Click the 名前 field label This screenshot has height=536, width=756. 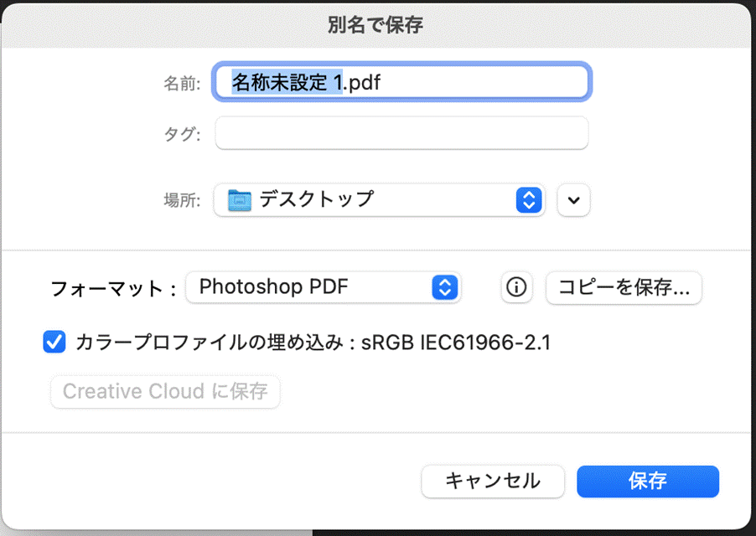[x=181, y=83]
